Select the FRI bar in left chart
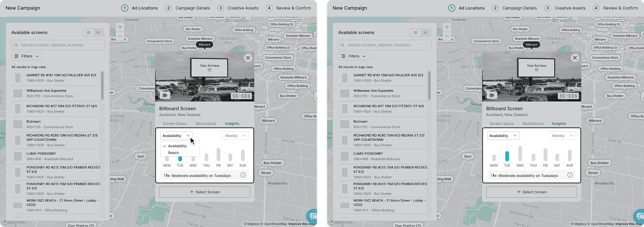644x227 pixels. [218, 154]
